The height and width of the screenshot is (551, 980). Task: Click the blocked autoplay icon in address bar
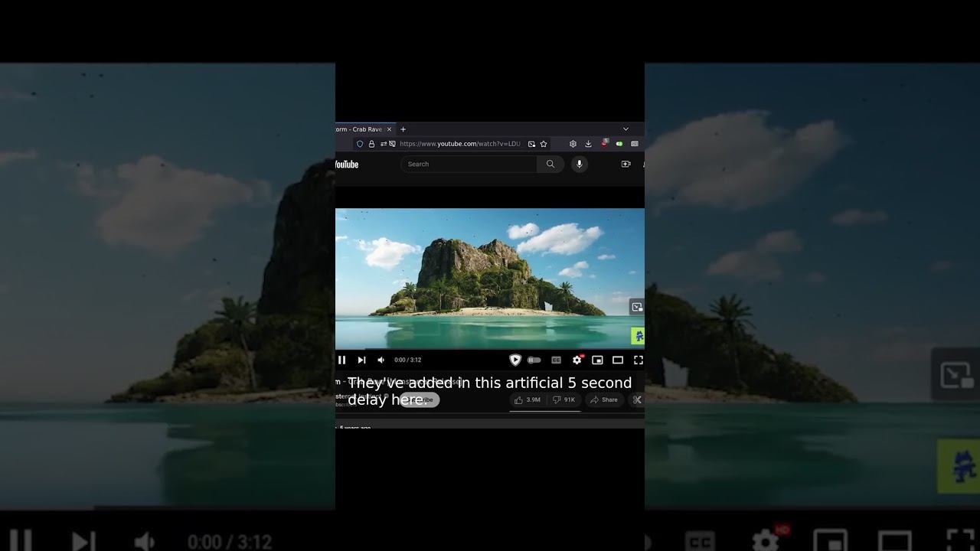click(392, 144)
